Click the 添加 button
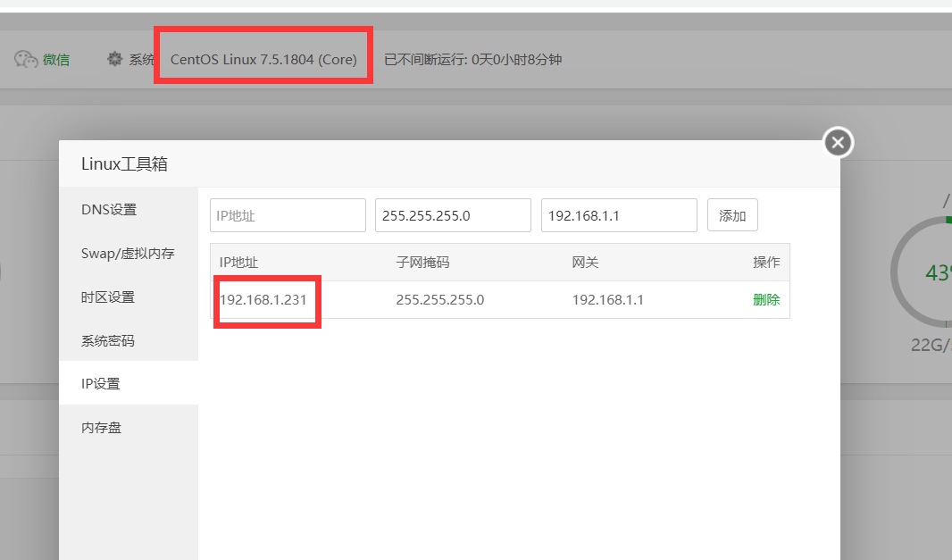The image size is (952, 560). [x=732, y=215]
